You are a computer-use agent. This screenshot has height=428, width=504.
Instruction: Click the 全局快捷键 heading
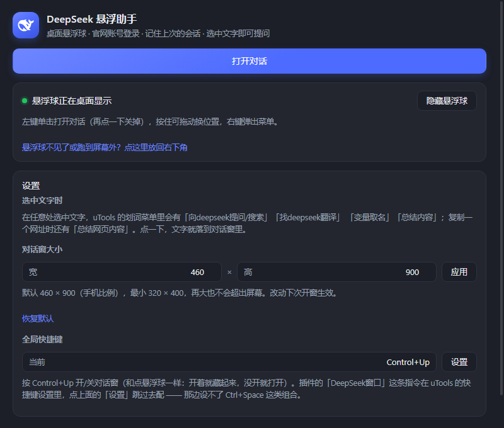tap(42, 339)
